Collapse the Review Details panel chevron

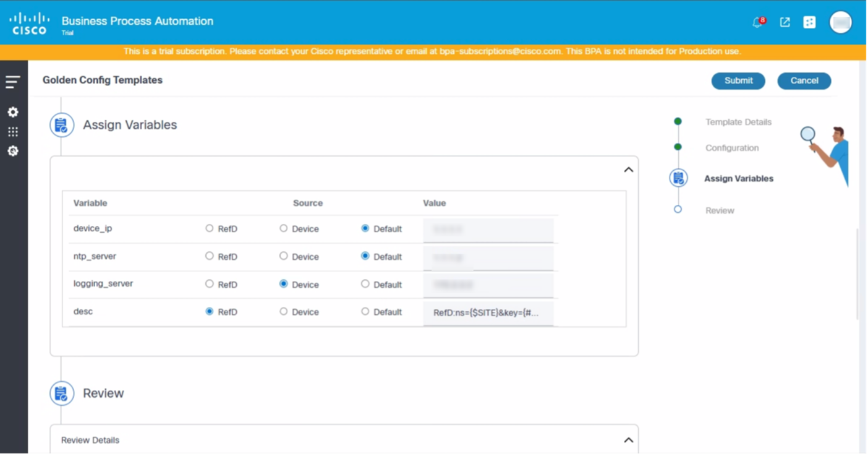629,440
